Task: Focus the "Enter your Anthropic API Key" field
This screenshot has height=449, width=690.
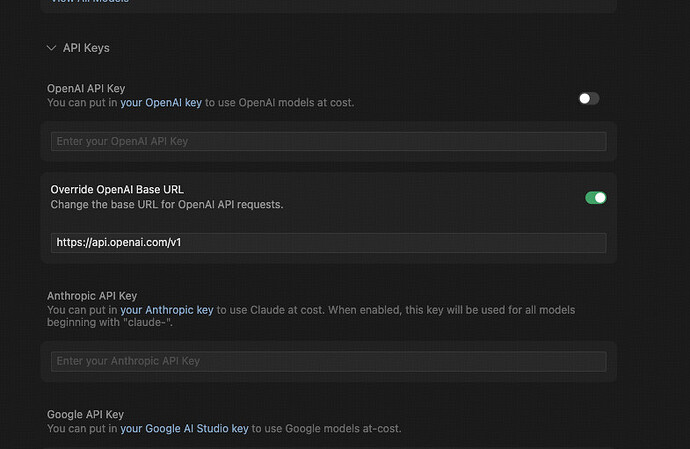Action: pyautogui.click(x=328, y=361)
